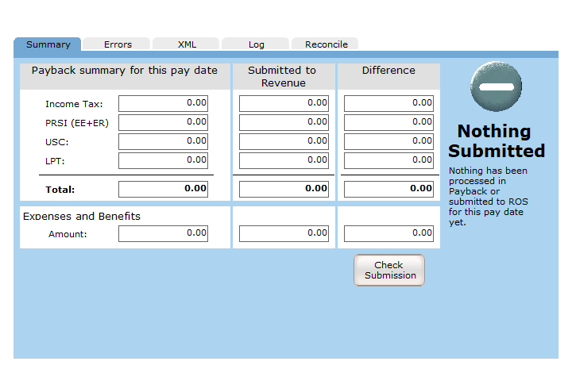Focus the LPT payback summary field
572x392 pixels.
(163, 160)
